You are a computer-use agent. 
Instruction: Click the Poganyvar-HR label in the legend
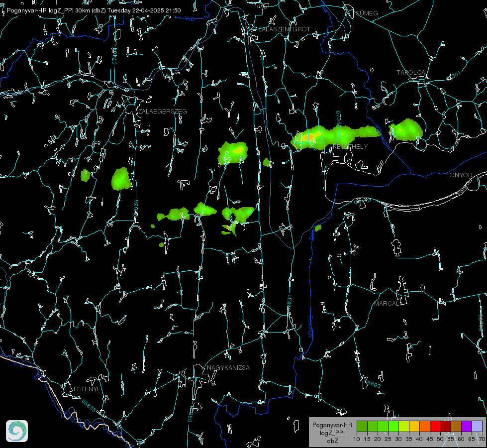coord(332,425)
